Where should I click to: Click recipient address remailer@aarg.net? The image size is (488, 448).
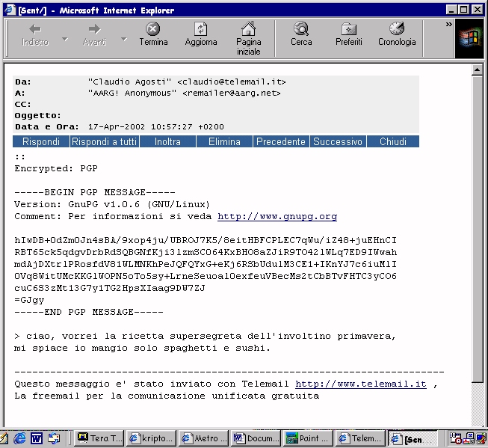[x=232, y=93]
